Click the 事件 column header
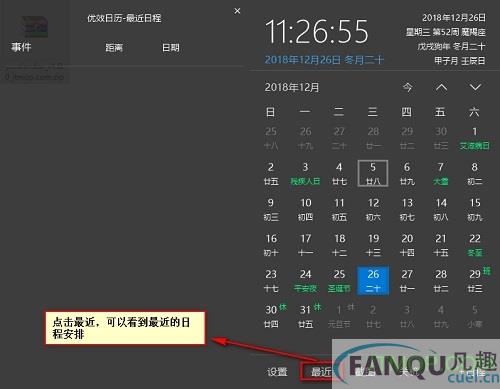 (x=21, y=47)
